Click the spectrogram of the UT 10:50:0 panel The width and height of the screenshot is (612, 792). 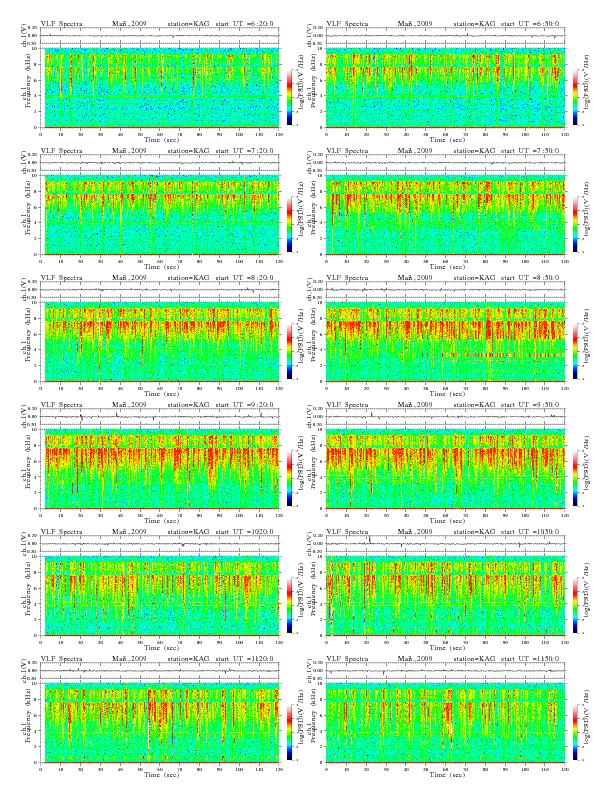click(x=446, y=596)
